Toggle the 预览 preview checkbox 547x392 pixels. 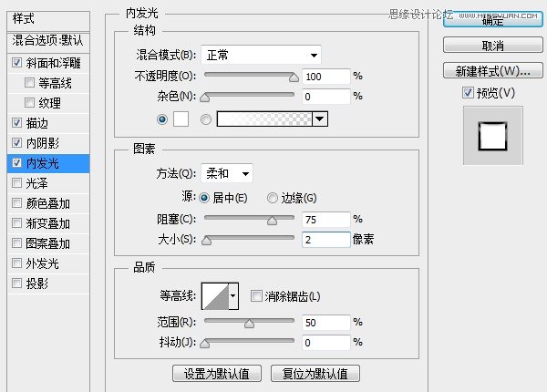(468, 93)
